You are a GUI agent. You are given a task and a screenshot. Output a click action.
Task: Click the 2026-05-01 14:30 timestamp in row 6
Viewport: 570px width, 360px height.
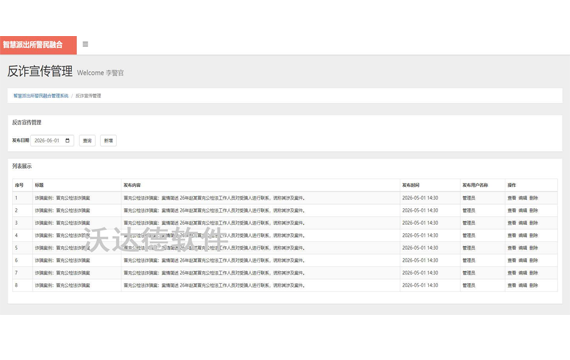coord(420,260)
